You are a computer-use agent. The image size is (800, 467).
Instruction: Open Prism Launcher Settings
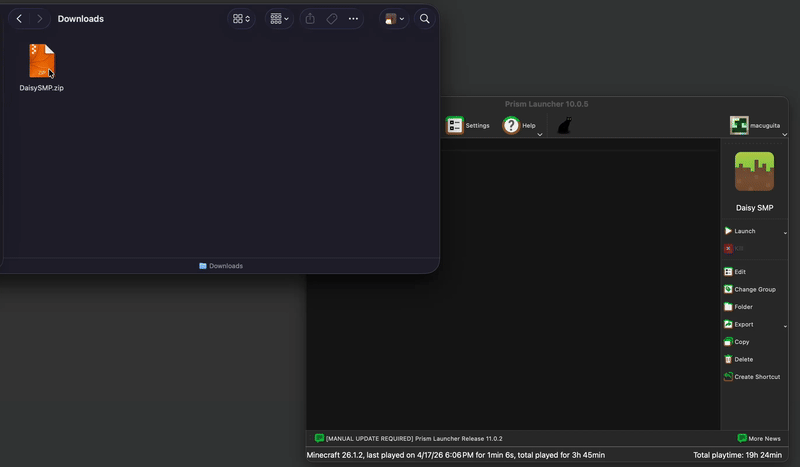click(468, 126)
